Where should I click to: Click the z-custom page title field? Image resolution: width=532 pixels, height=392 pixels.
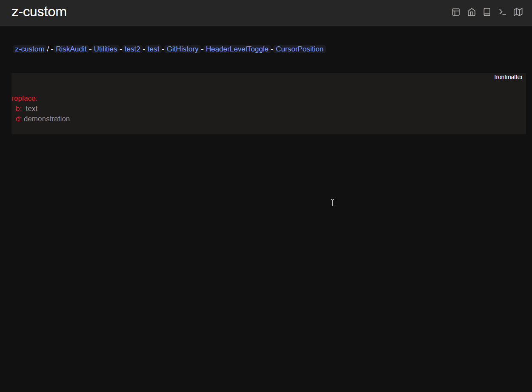coord(39,12)
